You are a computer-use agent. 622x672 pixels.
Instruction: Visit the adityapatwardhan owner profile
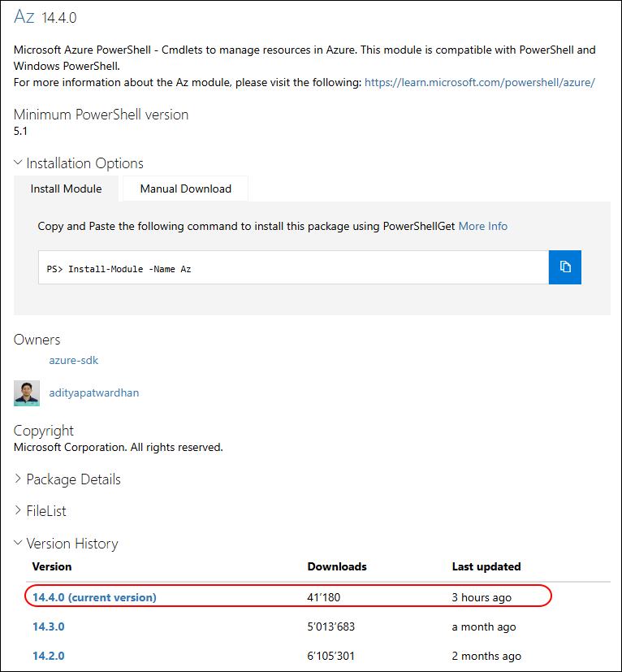(x=94, y=393)
